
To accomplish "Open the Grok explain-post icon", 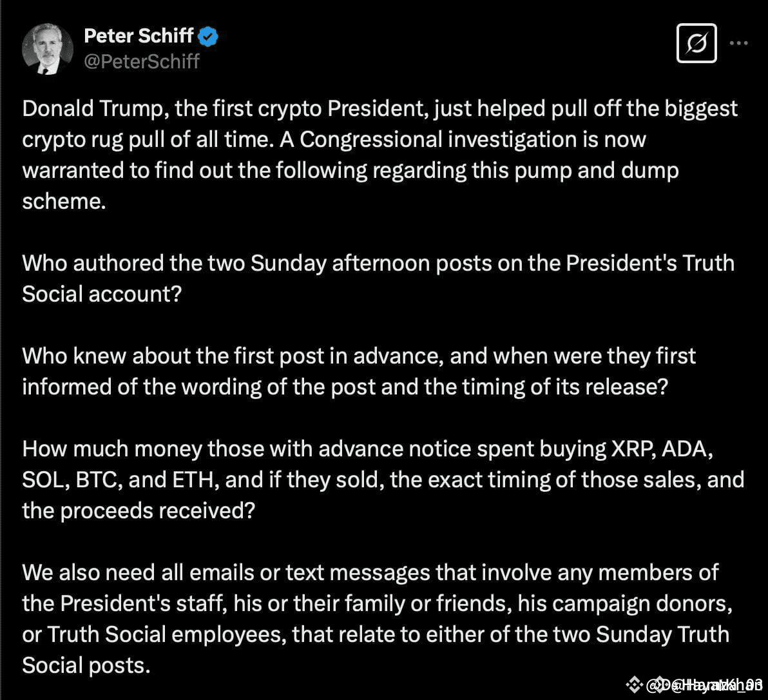I will point(696,43).
